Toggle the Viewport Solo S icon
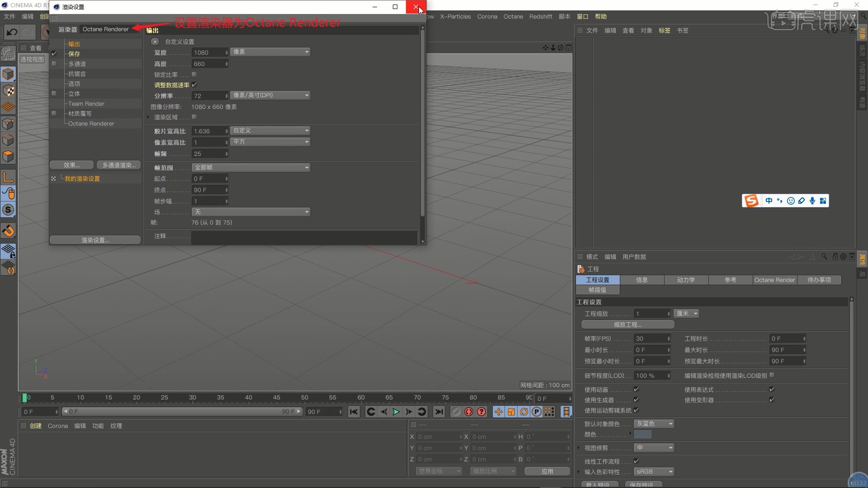The image size is (868, 488). [x=8, y=210]
